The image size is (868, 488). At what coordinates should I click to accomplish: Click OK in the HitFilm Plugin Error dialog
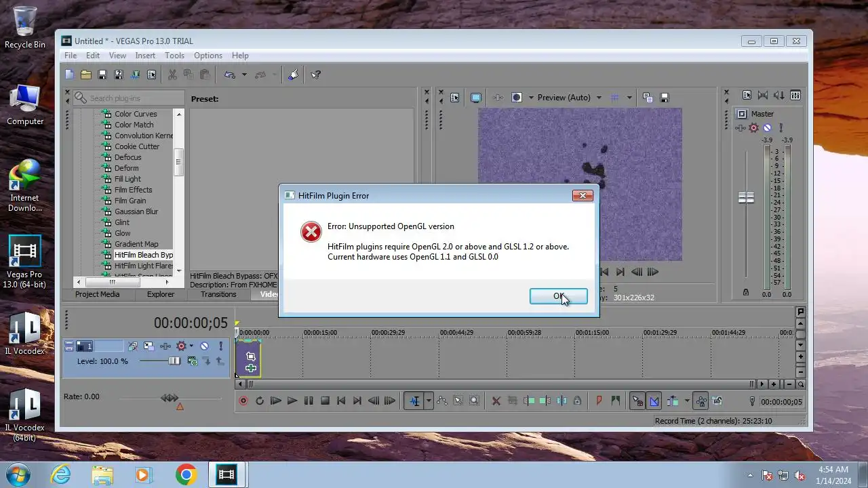pos(558,296)
